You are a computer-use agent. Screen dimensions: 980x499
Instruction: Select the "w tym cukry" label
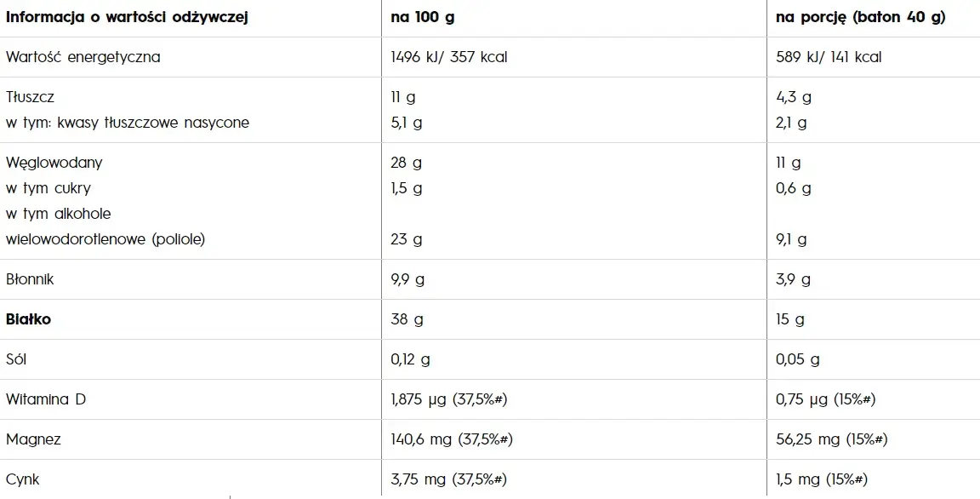coord(48,188)
